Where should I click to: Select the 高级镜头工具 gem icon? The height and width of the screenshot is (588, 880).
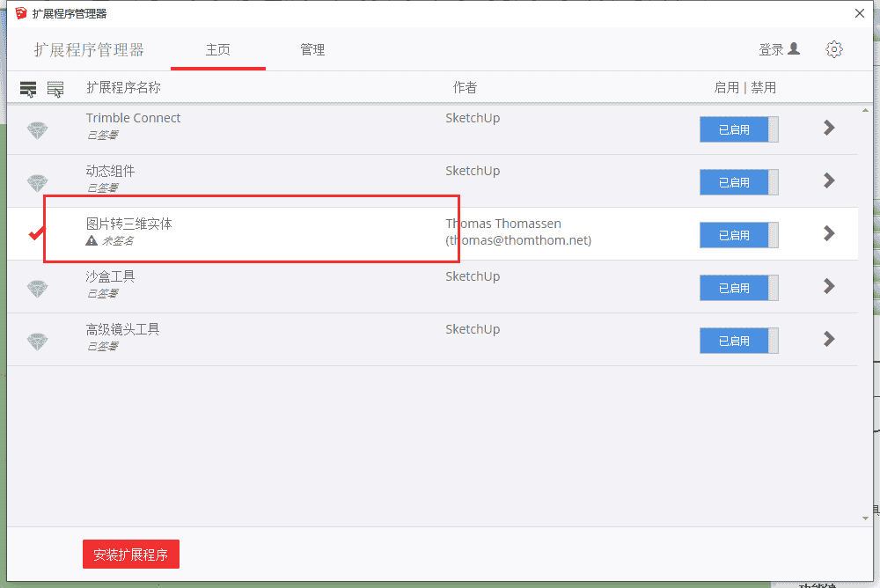[37, 342]
